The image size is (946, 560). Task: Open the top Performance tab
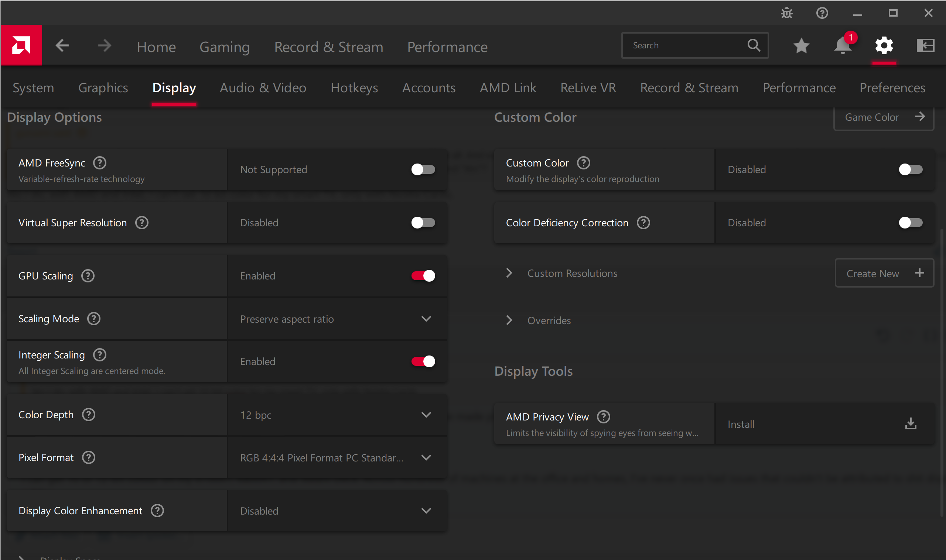(x=447, y=47)
